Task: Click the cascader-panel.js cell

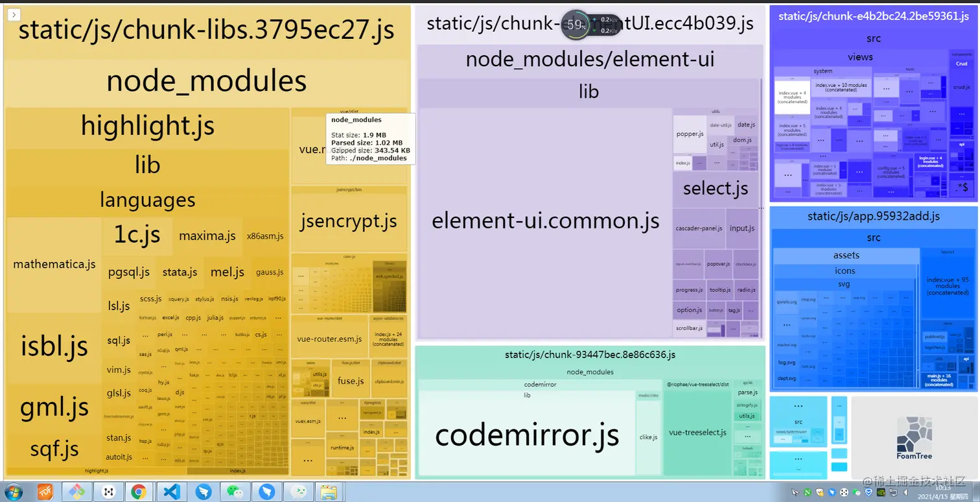Action: 699,228
